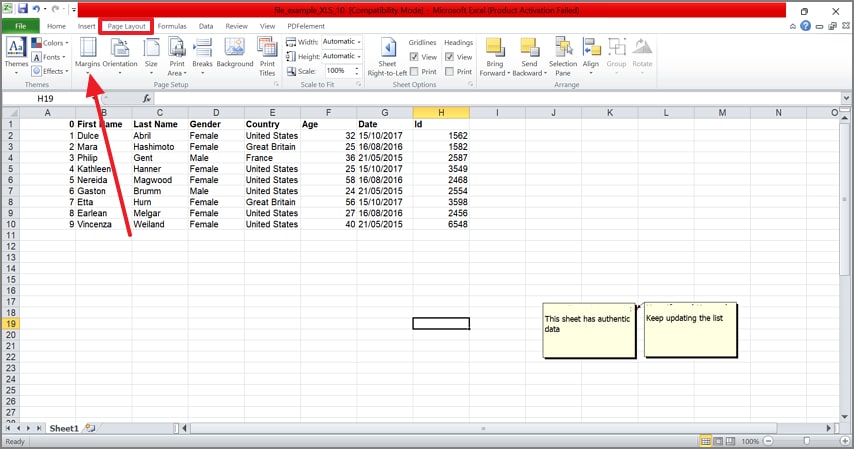Switch to the Formulas tab
854x449 pixels.
click(172, 26)
